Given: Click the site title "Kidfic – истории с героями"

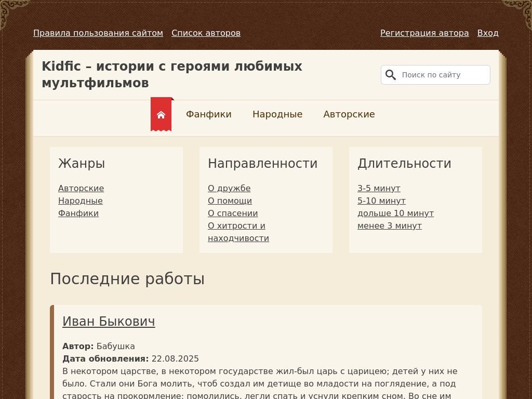Looking at the screenshot, I should click(x=172, y=74).
